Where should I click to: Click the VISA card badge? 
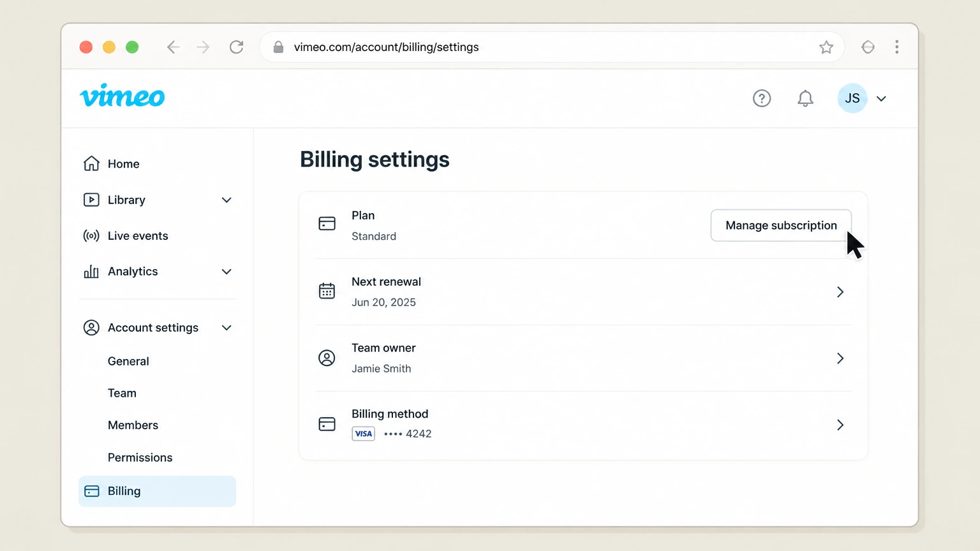tap(364, 434)
